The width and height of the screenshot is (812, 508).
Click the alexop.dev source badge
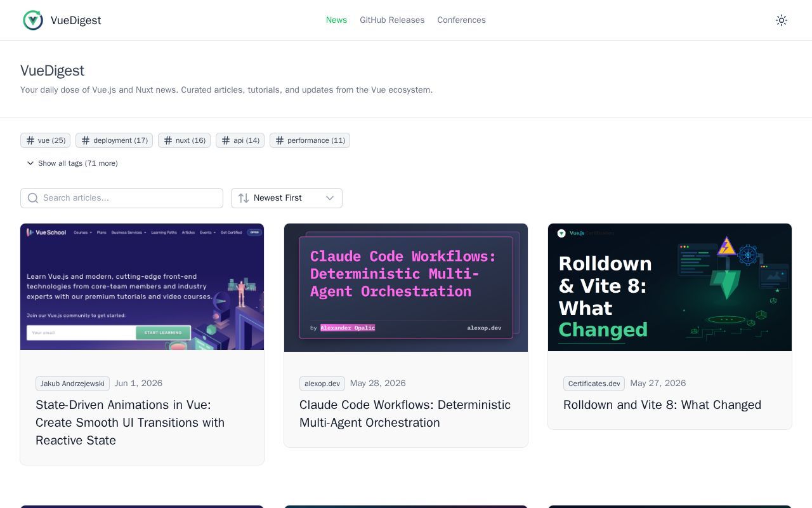(x=322, y=384)
